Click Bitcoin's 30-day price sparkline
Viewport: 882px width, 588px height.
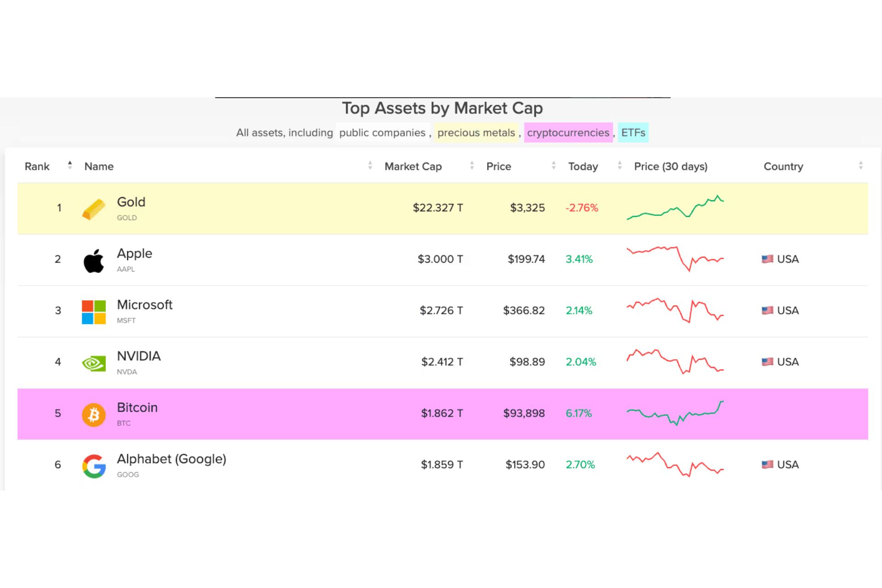[675, 413]
